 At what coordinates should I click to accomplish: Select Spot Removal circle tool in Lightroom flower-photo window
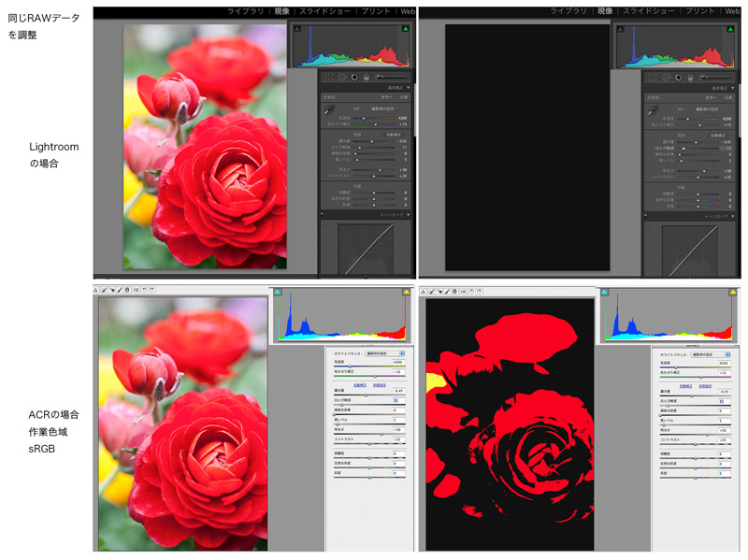(x=342, y=78)
